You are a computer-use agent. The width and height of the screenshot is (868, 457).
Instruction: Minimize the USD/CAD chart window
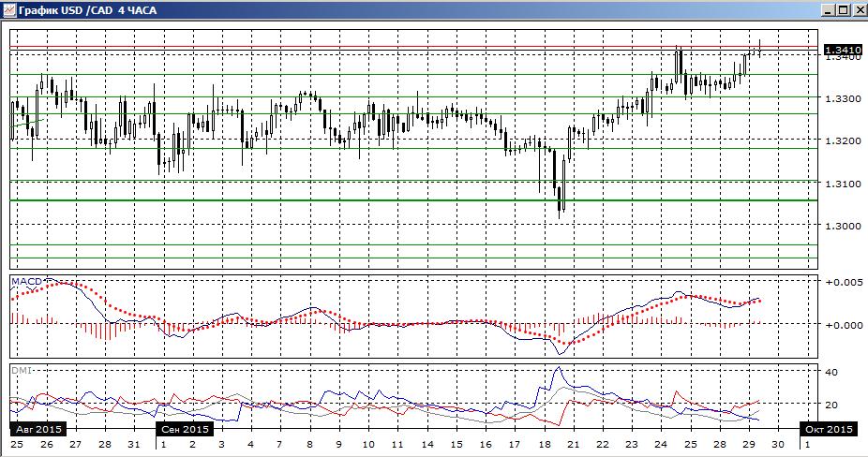pyautogui.click(x=828, y=10)
